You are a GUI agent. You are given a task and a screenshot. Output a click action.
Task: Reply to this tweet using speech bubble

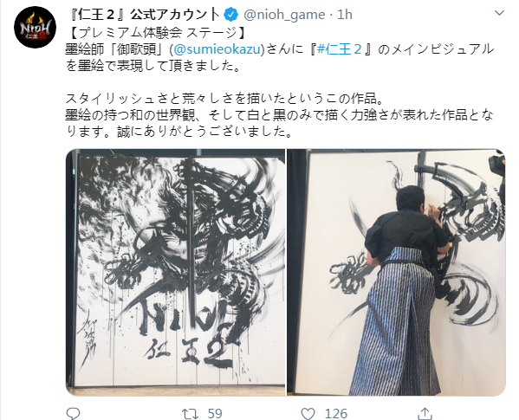pyautogui.click(x=73, y=413)
